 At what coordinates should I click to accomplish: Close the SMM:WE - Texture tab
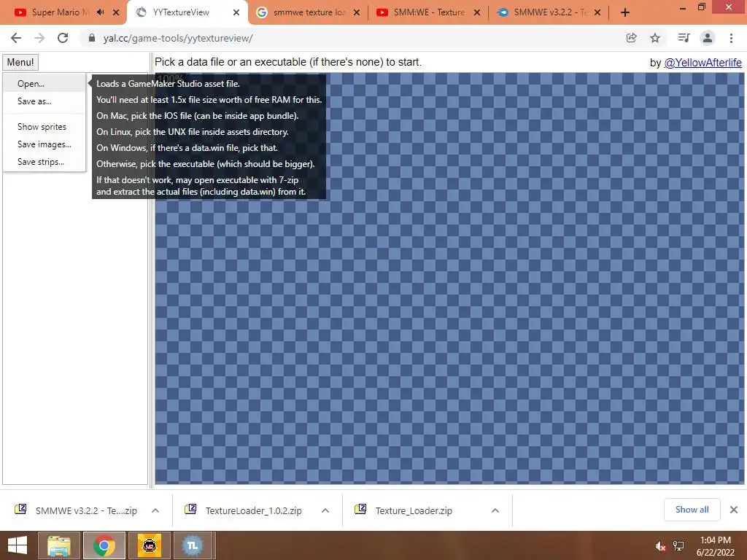coord(477,12)
